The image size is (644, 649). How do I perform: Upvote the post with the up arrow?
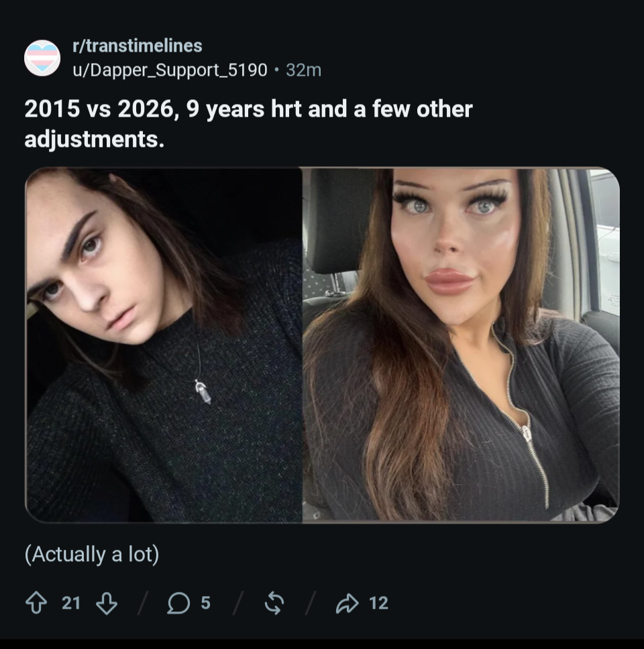[36, 603]
